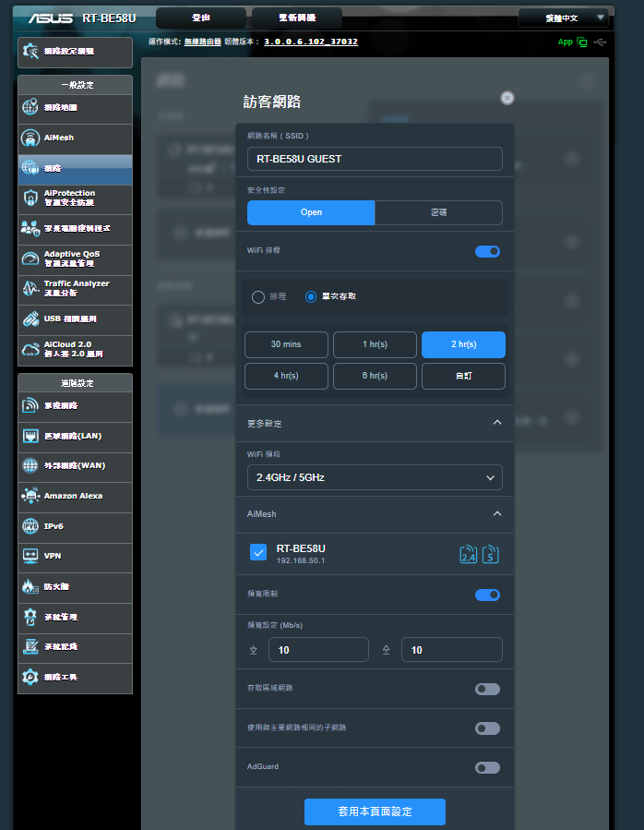Click the download bandwidth field showing 10
Screen dimensions: 644x830
coord(318,649)
